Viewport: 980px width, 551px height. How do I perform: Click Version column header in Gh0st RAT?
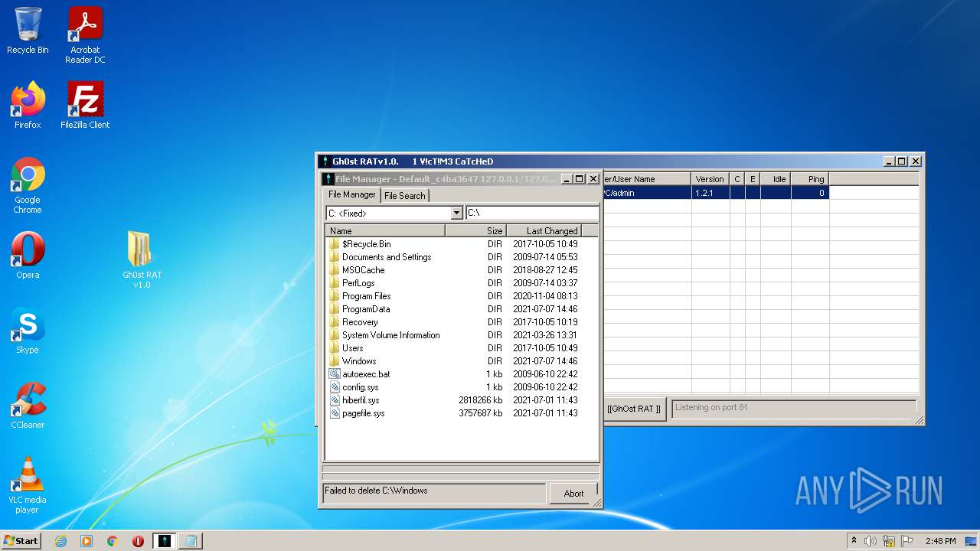[710, 179]
